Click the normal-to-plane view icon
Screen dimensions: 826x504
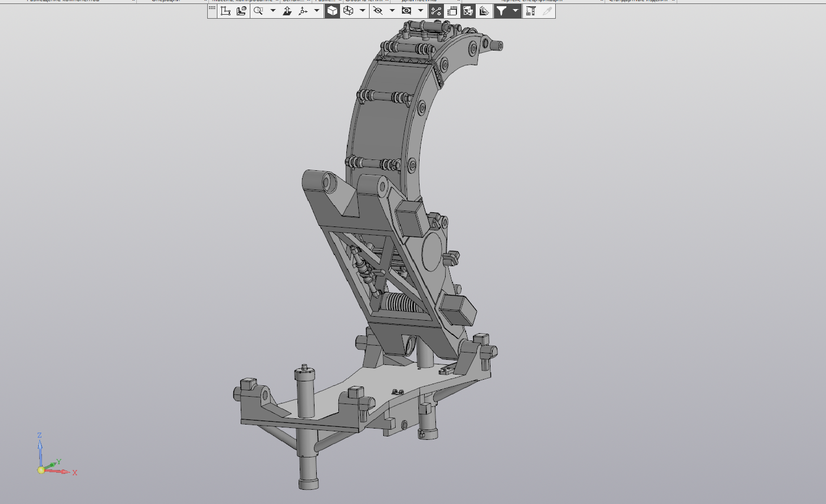[287, 11]
